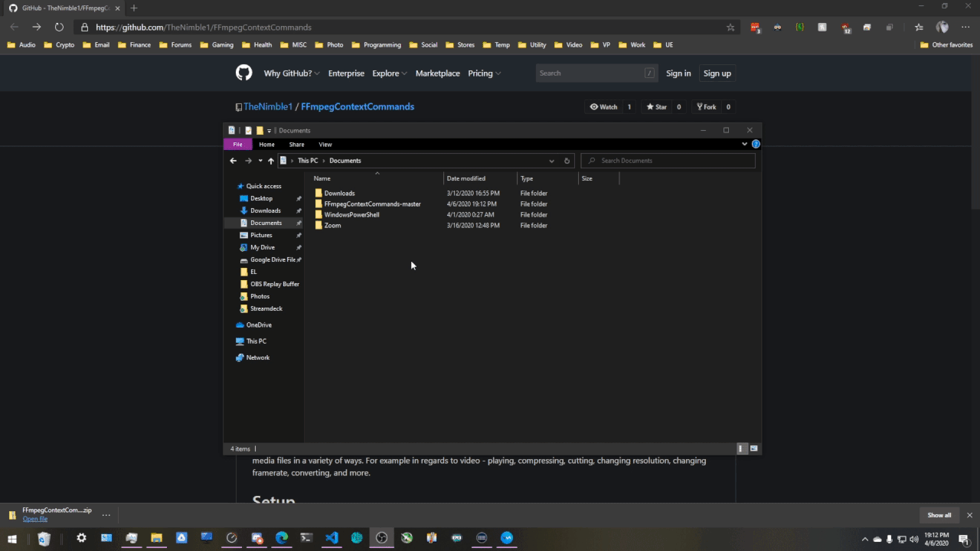The height and width of the screenshot is (551, 980).
Task: Click Show all downloads button
Action: [939, 515]
